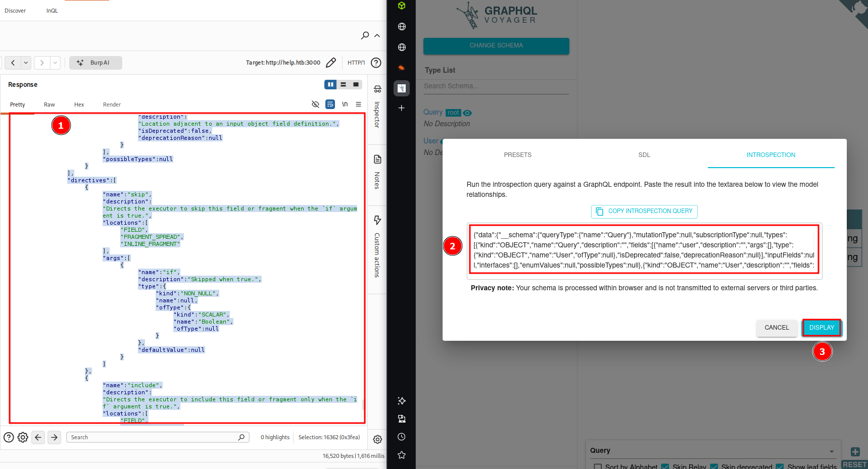The width and height of the screenshot is (868, 469).
Task: Go back to the previous request in history
Action: coord(13,63)
